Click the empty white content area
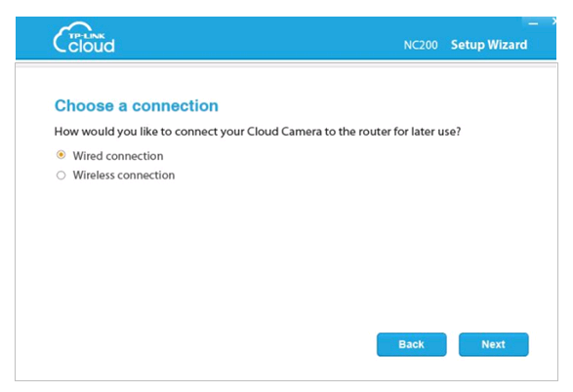Image resolution: width=573 pixels, height=392 pixels. (285, 255)
